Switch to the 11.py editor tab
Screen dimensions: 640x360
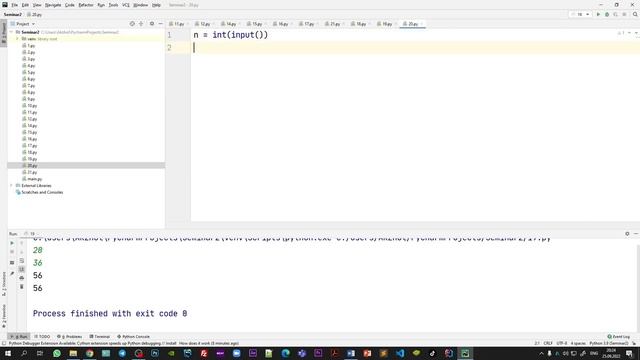[x=178, y=24]
